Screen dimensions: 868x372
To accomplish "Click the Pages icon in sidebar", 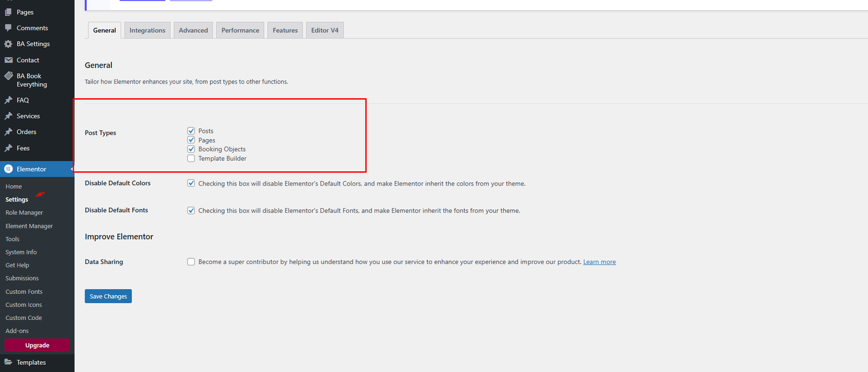I will point(8,12).
